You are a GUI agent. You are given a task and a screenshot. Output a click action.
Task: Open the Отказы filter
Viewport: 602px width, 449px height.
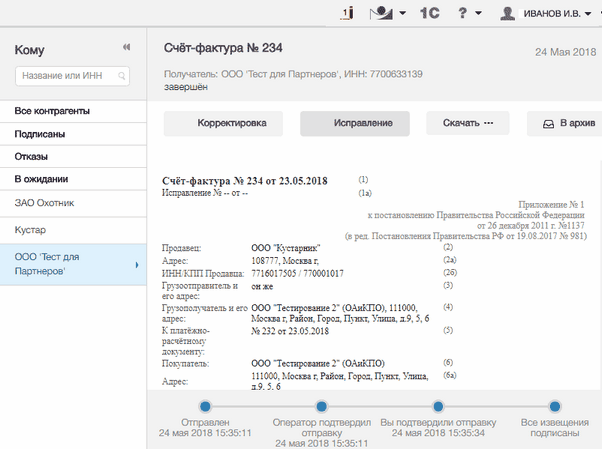point(32,156)
